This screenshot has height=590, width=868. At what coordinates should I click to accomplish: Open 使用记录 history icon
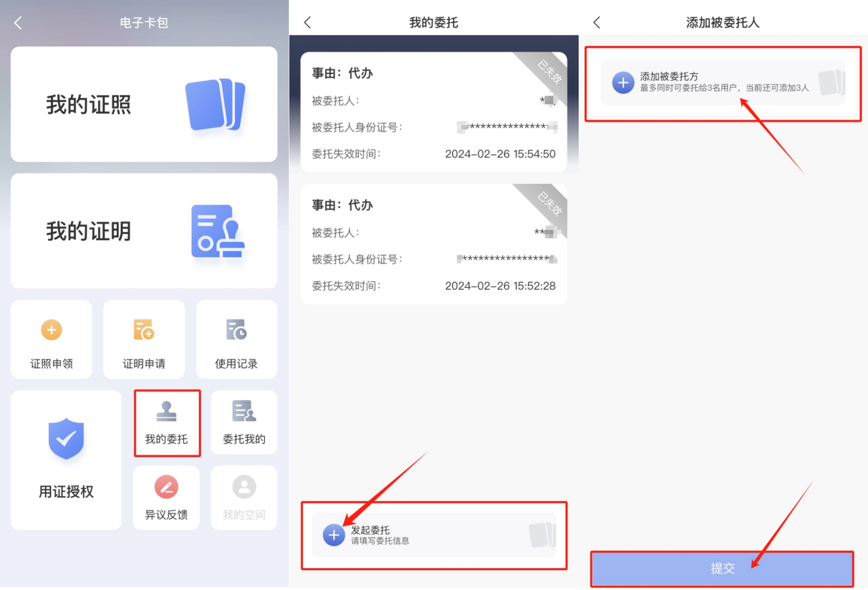[236, 330]
